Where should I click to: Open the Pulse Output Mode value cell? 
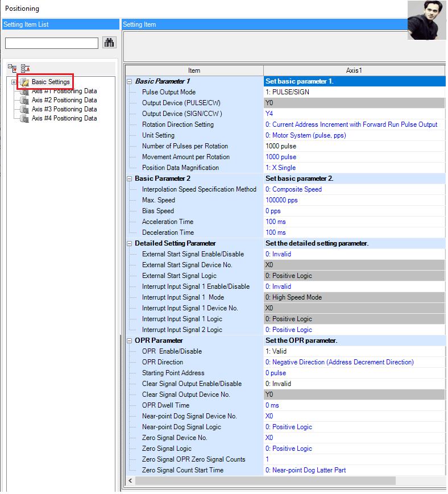pos(354,92)
